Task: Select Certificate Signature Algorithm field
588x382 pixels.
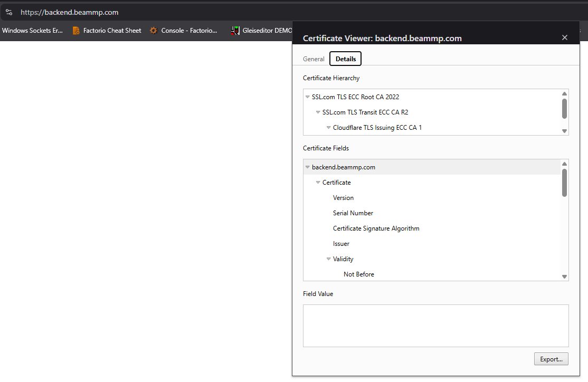Action: pyautogui.click(x=376, y=228)
